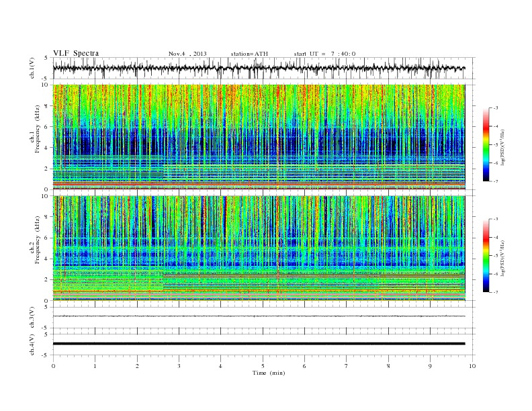Click the "Time (min)" x-axis label
The image size is (532, 411).
coord(269,373)
